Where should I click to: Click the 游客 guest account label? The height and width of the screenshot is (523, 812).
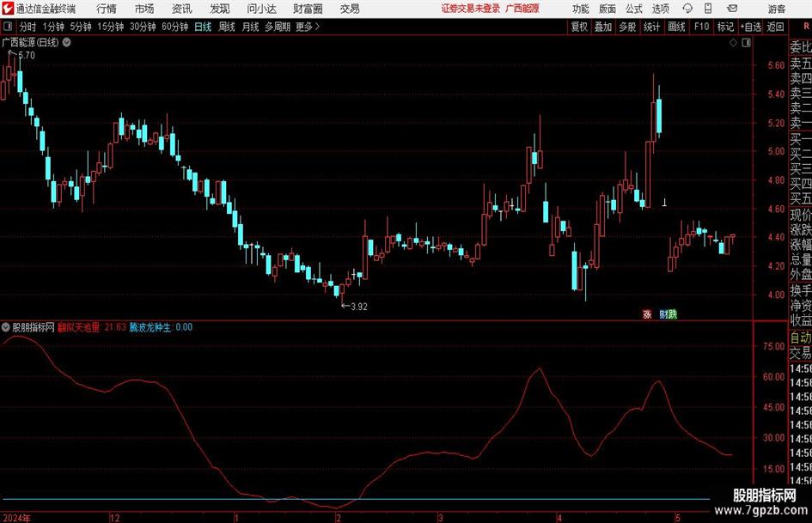coord(777,9)
